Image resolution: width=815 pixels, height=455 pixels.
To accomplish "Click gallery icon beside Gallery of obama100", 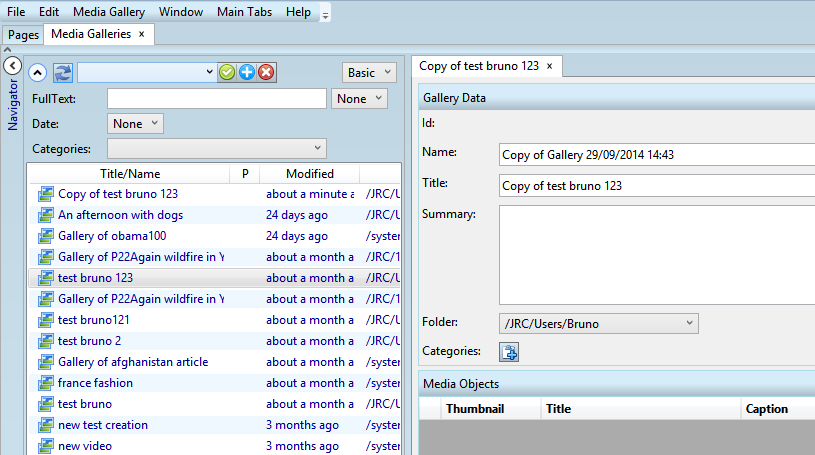I will [x=46, y=236].
